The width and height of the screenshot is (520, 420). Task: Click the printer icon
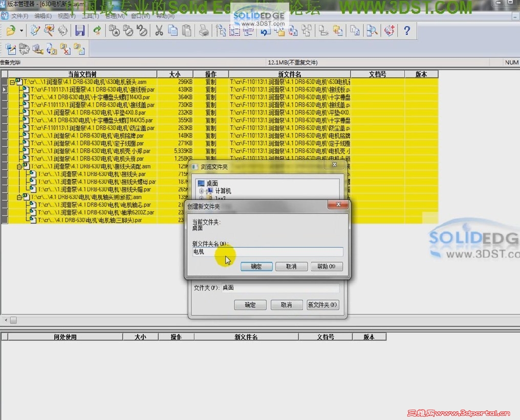point(204,31)
